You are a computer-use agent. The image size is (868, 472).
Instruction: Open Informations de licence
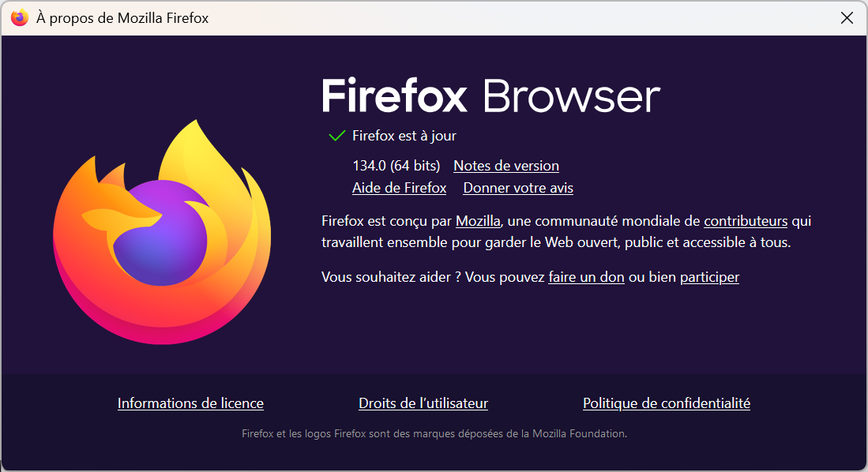pyautogui.click(x=190, y=403)
